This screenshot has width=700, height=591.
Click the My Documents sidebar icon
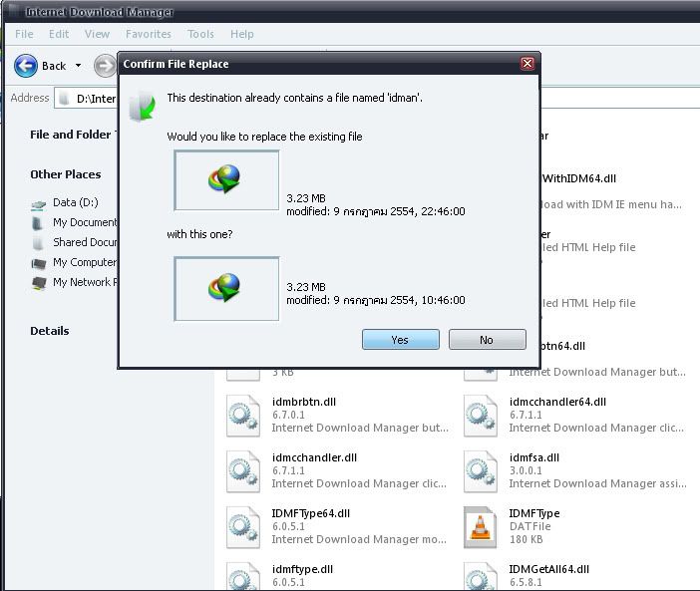point(38,223)
